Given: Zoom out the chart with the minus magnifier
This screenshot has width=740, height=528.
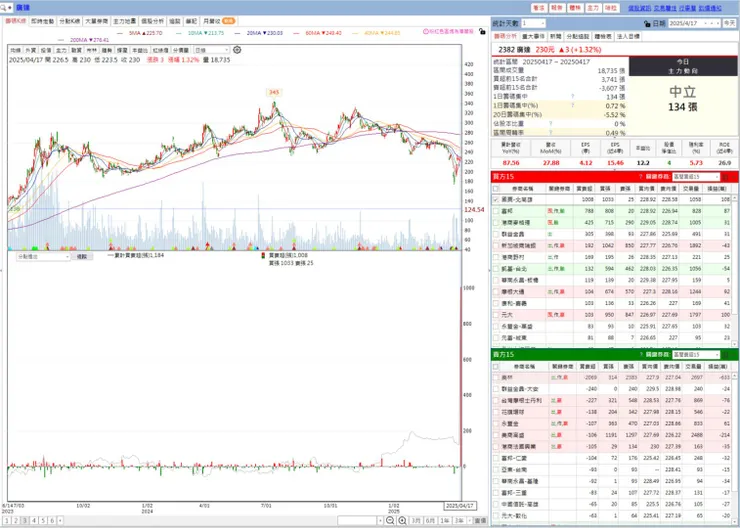Looking at the screenshot, I should tap(390, 520).
